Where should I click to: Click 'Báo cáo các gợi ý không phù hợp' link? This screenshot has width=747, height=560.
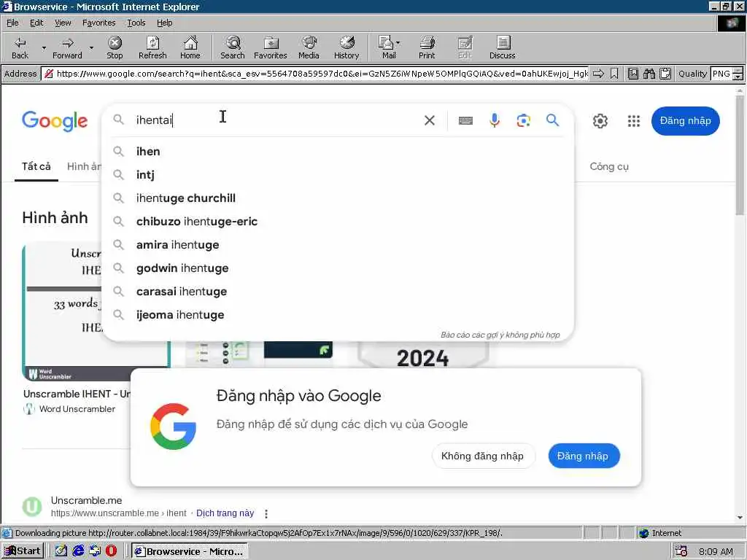pyautogui.click(x=500, y=335)
